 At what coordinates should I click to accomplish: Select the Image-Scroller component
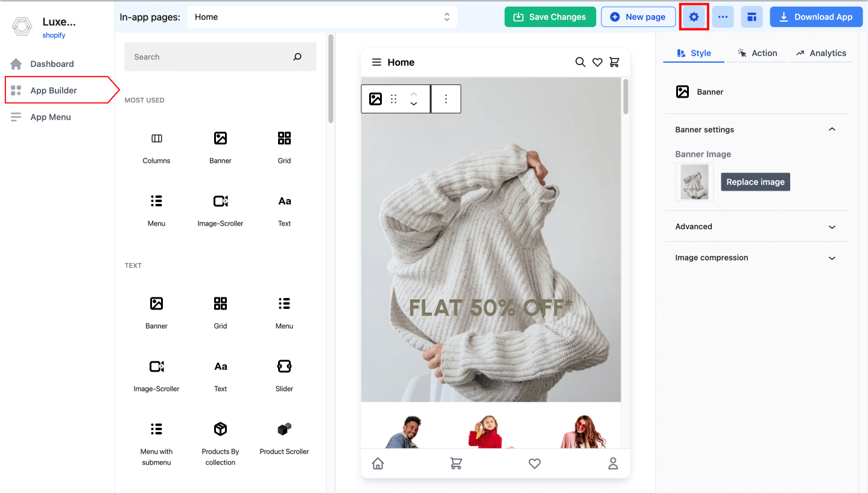220,209
